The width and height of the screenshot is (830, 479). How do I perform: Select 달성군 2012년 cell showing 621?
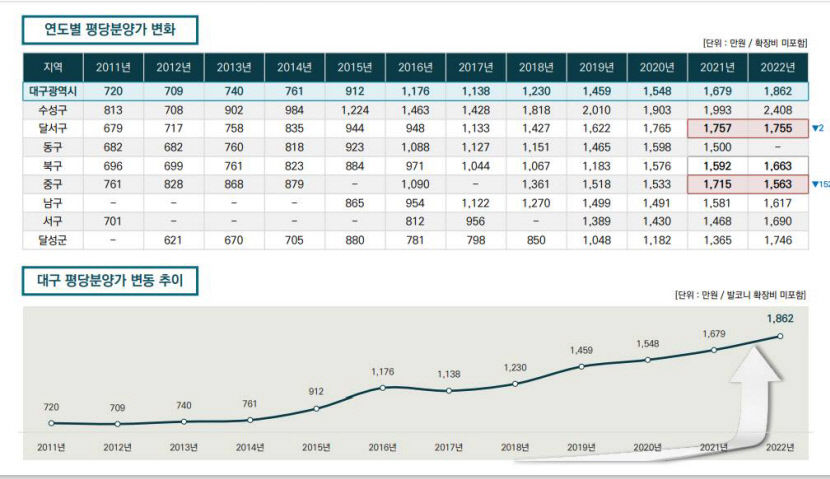[x=174, y=240]
